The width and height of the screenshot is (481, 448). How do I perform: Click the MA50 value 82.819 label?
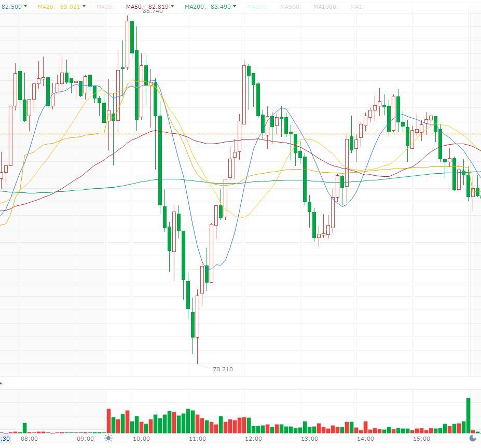coord(158,6)
